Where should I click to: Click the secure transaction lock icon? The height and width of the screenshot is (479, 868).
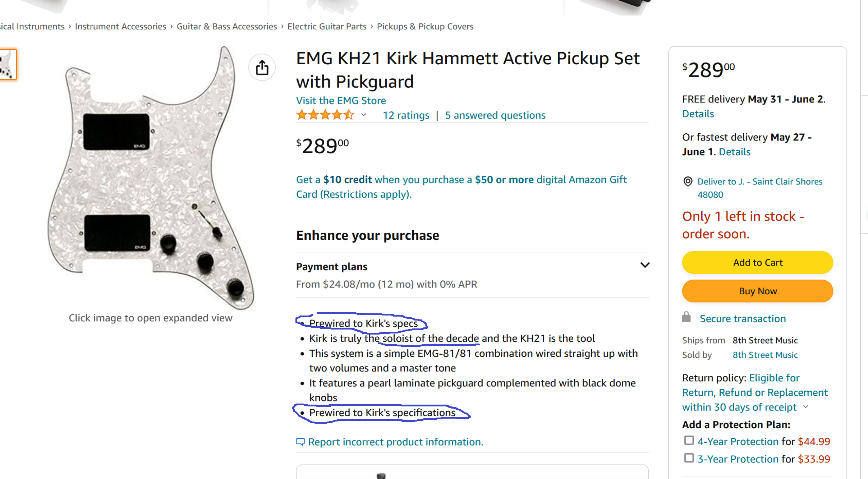pos(686,317)
